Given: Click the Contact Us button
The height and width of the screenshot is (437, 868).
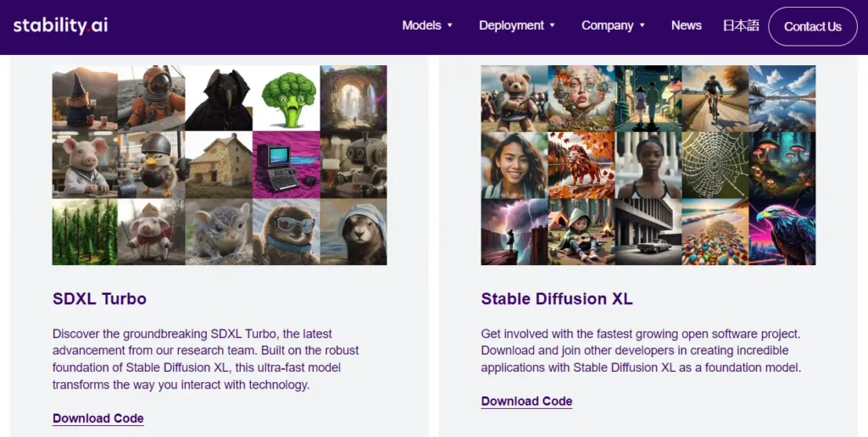Looking at the screenshot, I should pos(813,26).
